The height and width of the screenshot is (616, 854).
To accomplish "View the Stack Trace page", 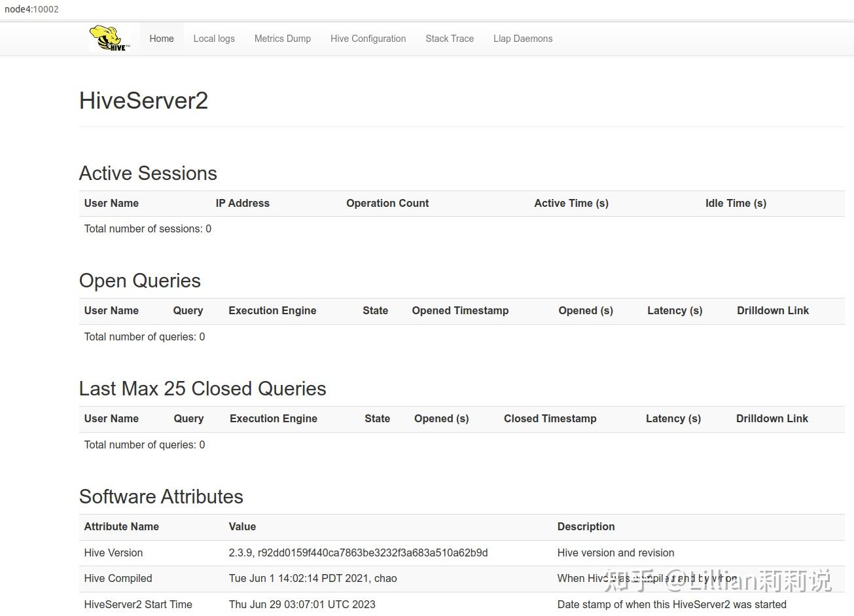I will [x=450, y=39].
